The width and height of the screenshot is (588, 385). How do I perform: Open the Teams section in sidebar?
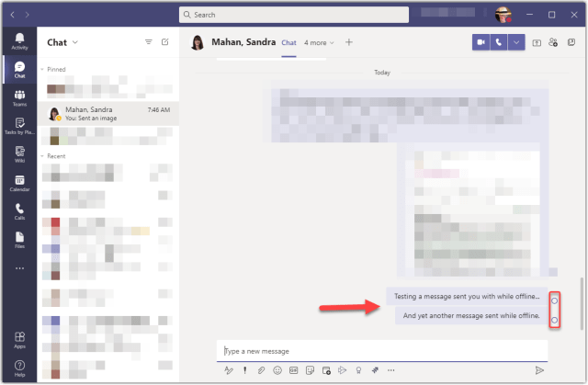[19, 97]
